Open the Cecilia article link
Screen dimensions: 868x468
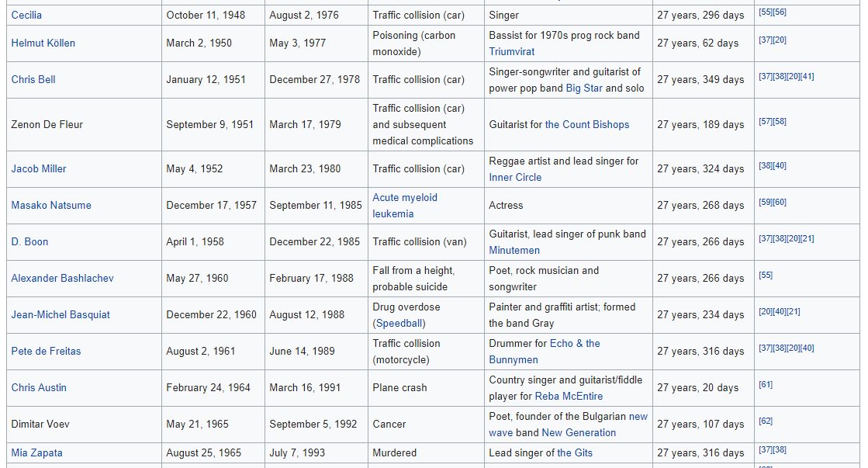coord(26,15)
